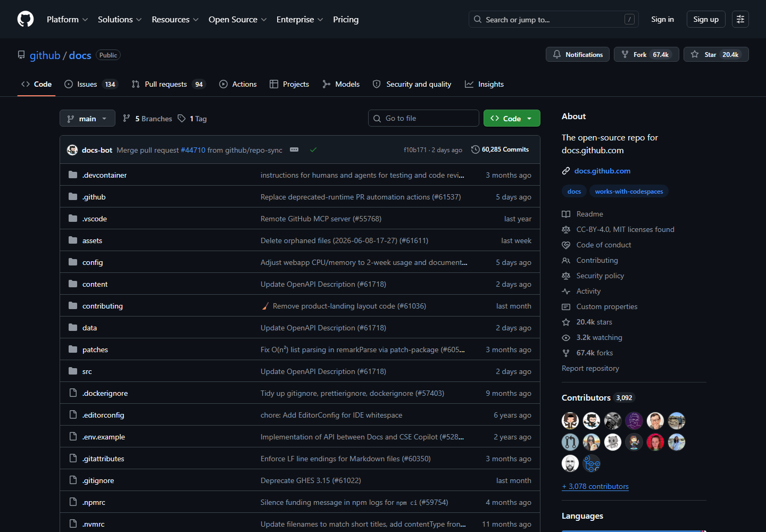Click the Contributing people icon
Viewport: 766px width, 532px height.
pos(566,260)
